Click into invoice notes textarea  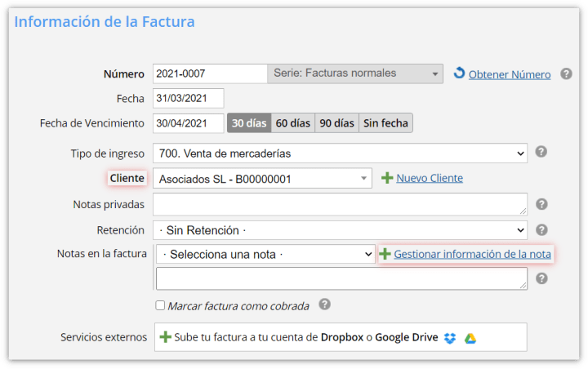coord(341,278)
